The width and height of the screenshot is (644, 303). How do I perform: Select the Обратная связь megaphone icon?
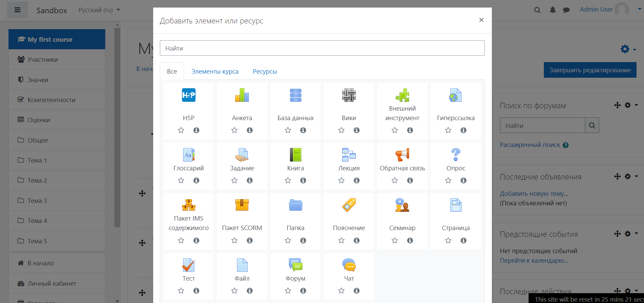pyautogui.click(x=402, y=155)
